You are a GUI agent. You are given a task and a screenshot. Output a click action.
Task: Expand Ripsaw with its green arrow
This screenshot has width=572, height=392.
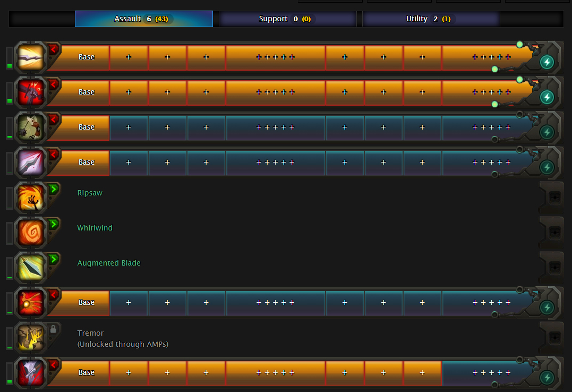pos(54,190)
